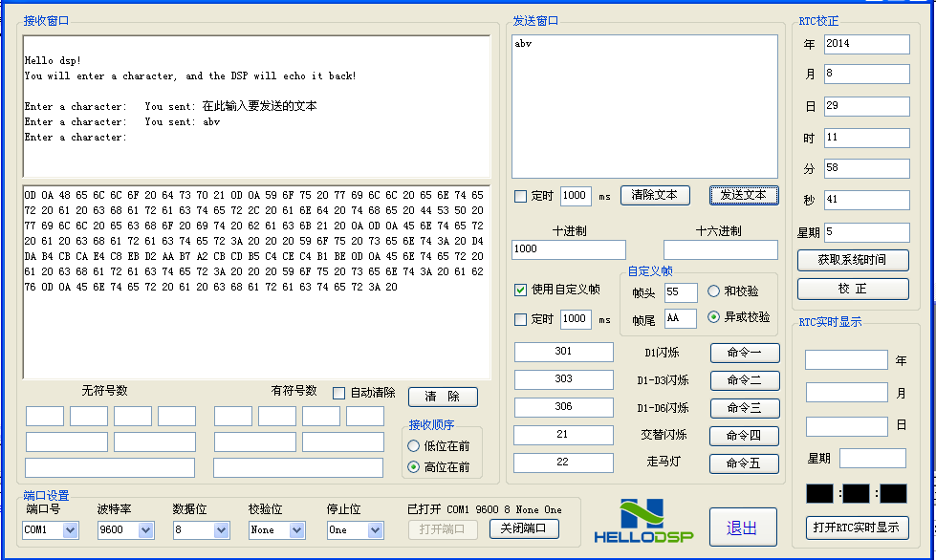Enable 自动清除 checkbox

338,393
